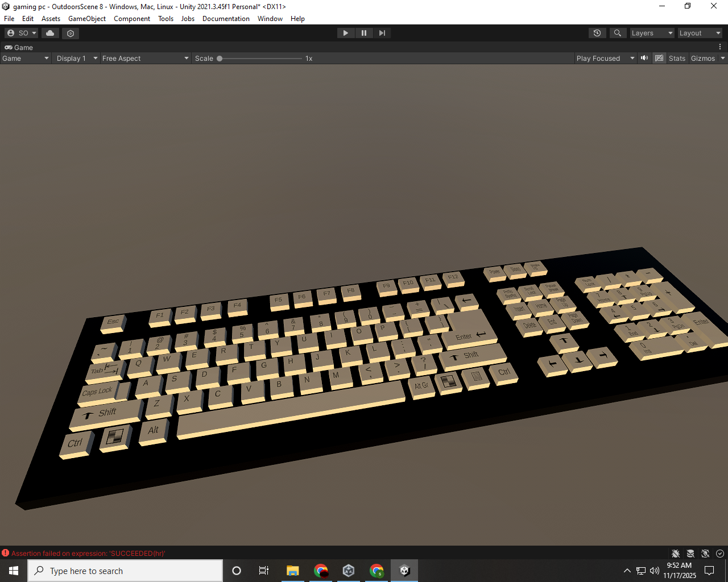Click the auto-generate lighting status icon

(705, 553)
